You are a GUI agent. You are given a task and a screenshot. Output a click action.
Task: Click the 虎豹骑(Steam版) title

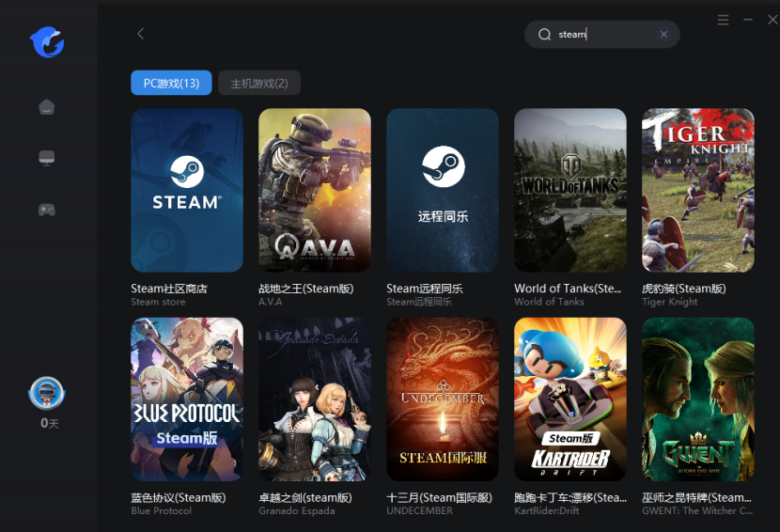coord(683,289)
